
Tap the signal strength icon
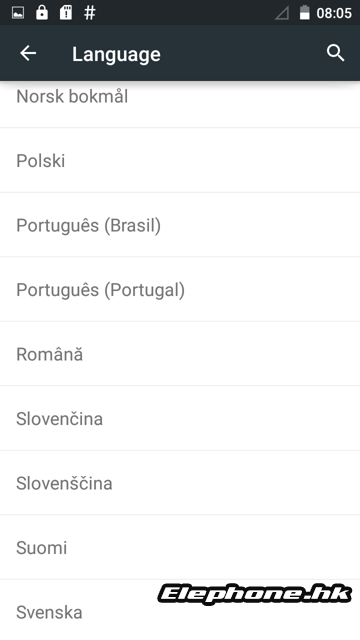282,13
